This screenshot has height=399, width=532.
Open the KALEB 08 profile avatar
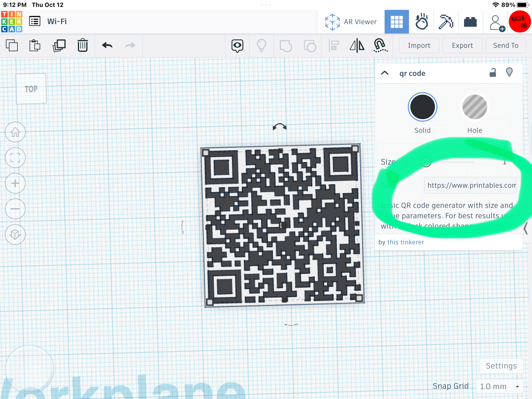pos(520,22)
